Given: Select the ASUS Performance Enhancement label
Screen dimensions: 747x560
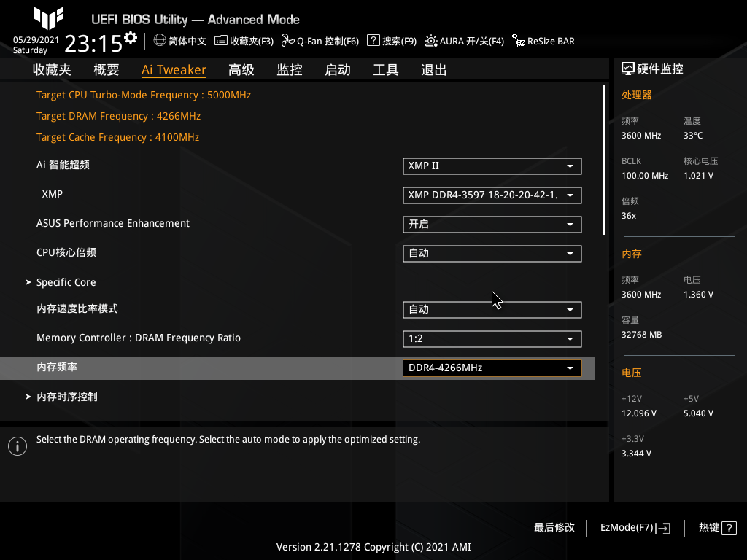Looking at the screenshot, I should (x=113, y=223).
